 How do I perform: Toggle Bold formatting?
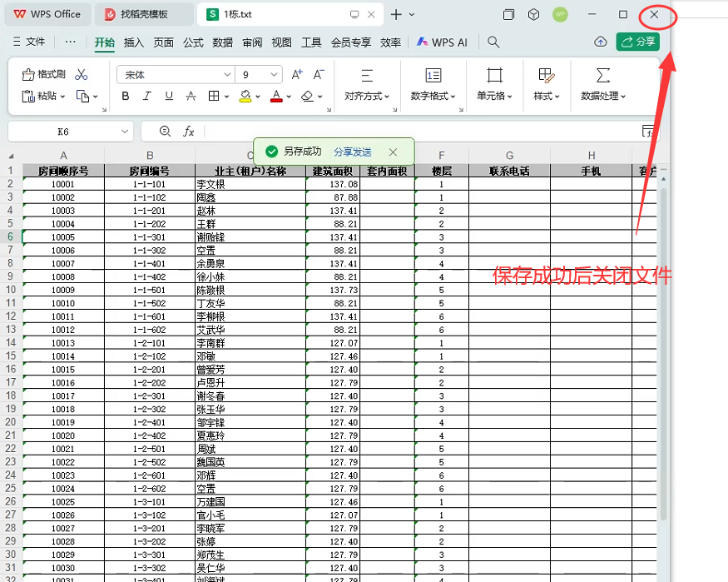(126, 97)
